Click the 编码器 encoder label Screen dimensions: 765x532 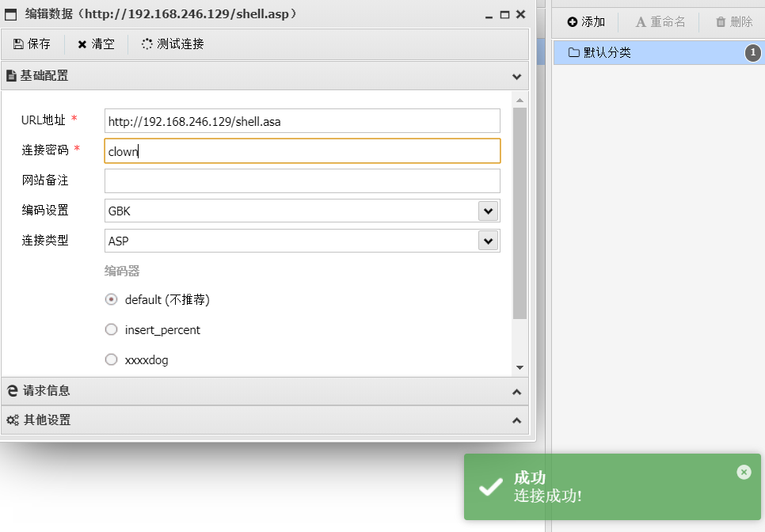[x=122, y=271]
